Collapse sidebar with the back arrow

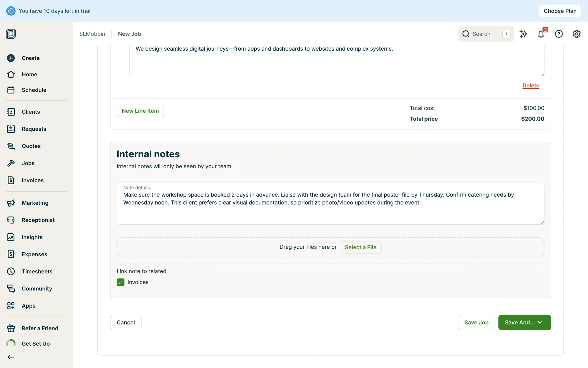(11, 357)
